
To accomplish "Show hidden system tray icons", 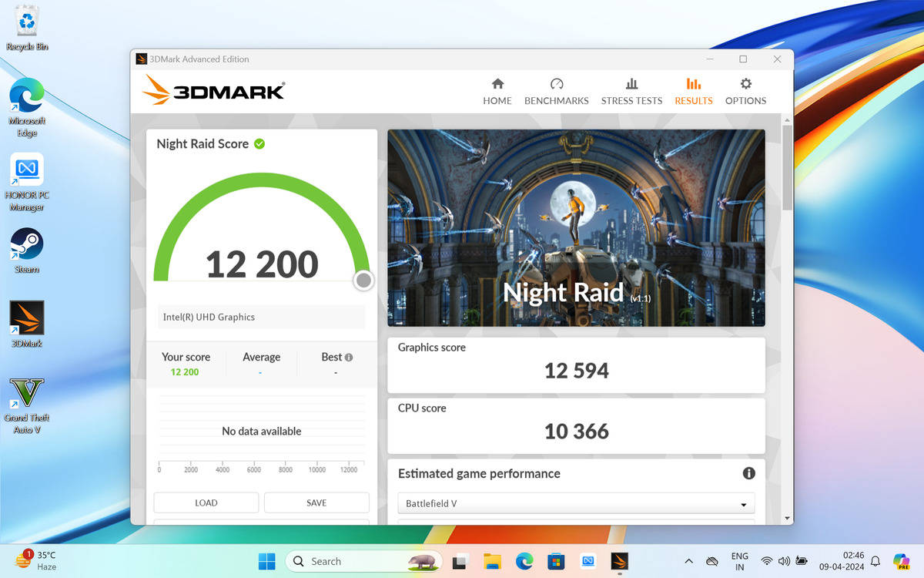I will click(688, 561).
